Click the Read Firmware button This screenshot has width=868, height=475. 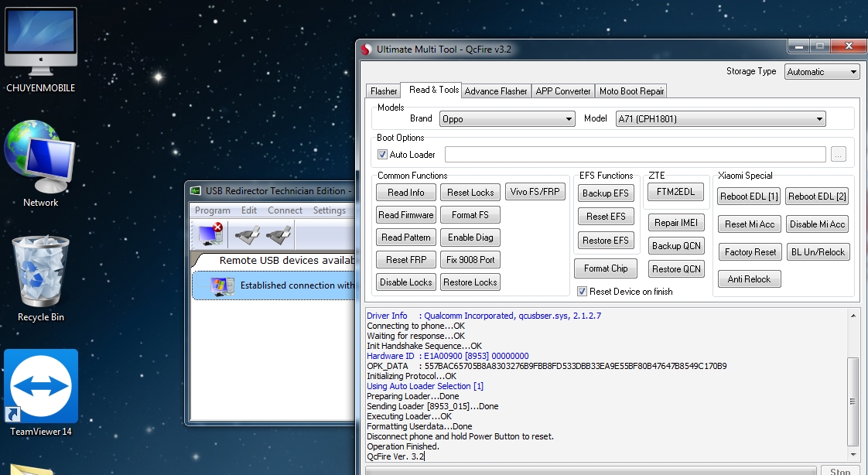point(406,215)
